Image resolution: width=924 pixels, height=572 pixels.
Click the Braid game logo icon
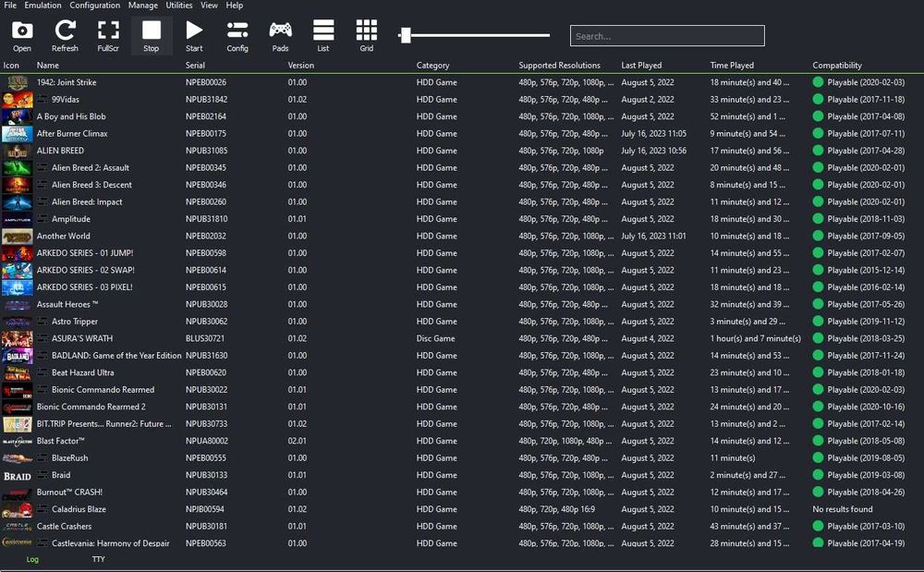click(x=17, y=475)
